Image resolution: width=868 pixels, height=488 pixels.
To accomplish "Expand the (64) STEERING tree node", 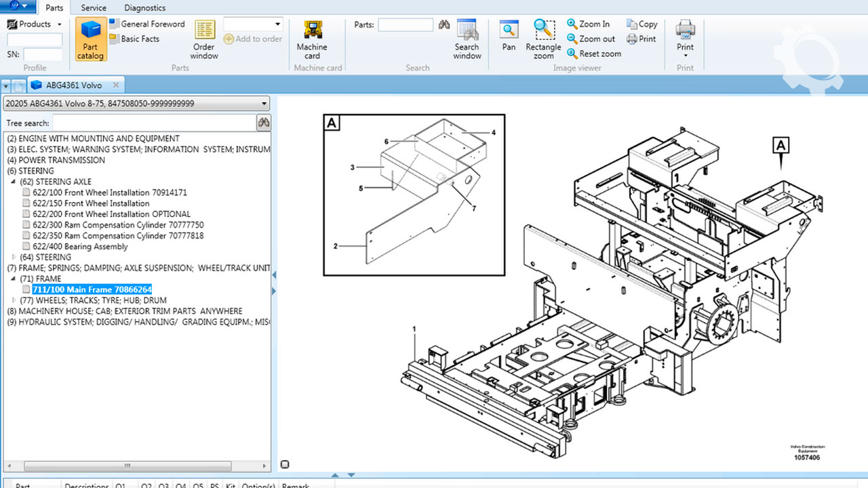I will point(14,258).
